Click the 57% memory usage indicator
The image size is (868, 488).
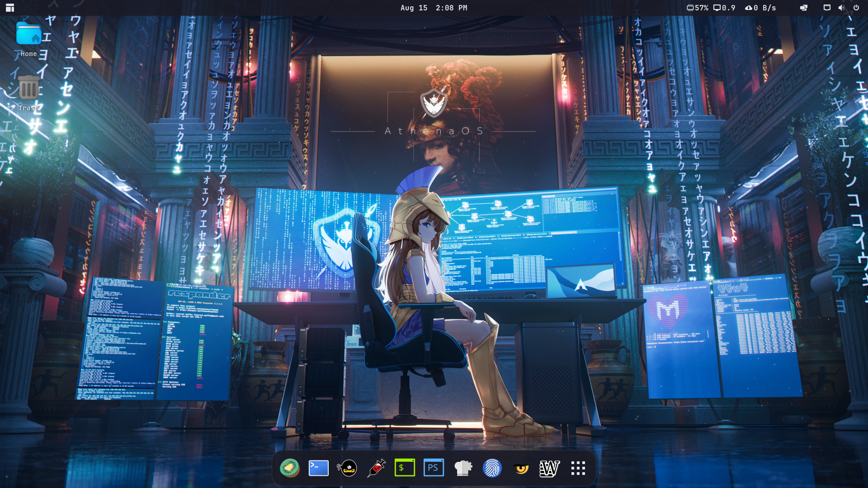click(698, 8)
